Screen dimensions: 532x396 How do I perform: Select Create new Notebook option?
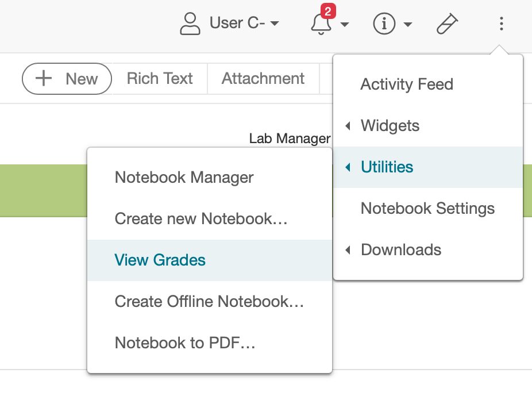click(201, 218)
